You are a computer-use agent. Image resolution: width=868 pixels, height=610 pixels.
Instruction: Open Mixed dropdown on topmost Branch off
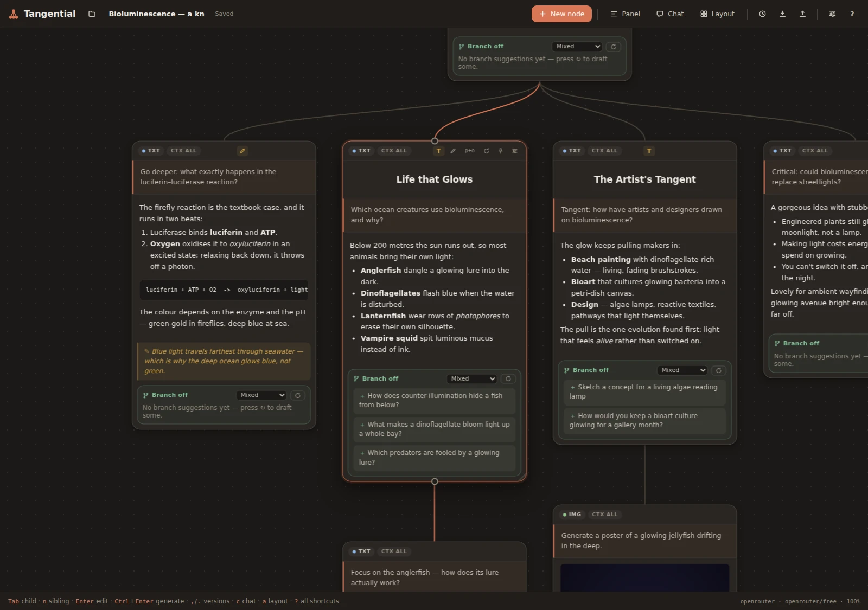[x=577, y=47]
